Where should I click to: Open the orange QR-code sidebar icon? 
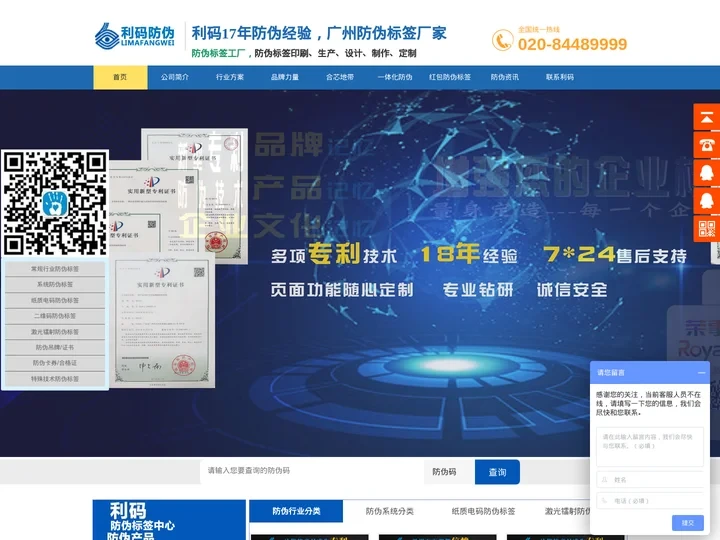pyautogui.click(x=706, y=229)
